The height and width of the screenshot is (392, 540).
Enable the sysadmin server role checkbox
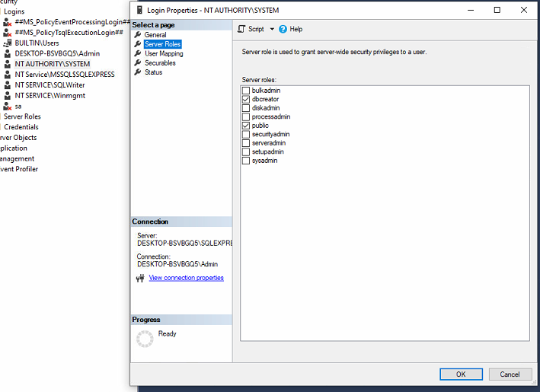pos(246,161)
